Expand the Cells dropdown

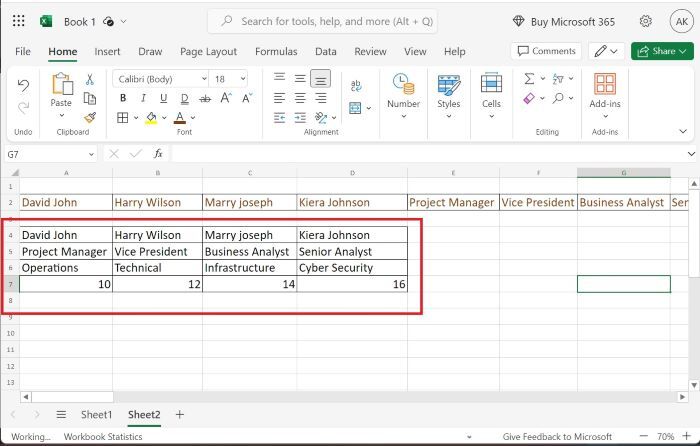(492, 116)
